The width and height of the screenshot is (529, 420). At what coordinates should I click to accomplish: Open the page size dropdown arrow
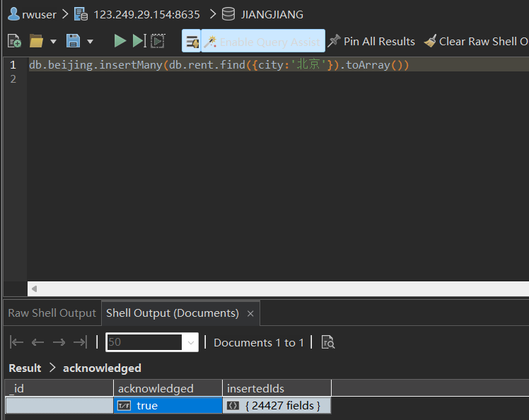tap(191, 343)
